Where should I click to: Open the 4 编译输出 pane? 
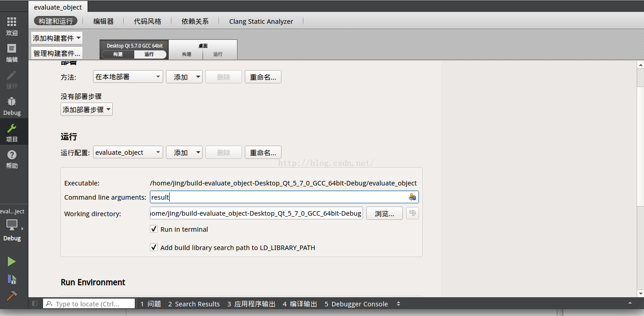[x=300, y=304]
